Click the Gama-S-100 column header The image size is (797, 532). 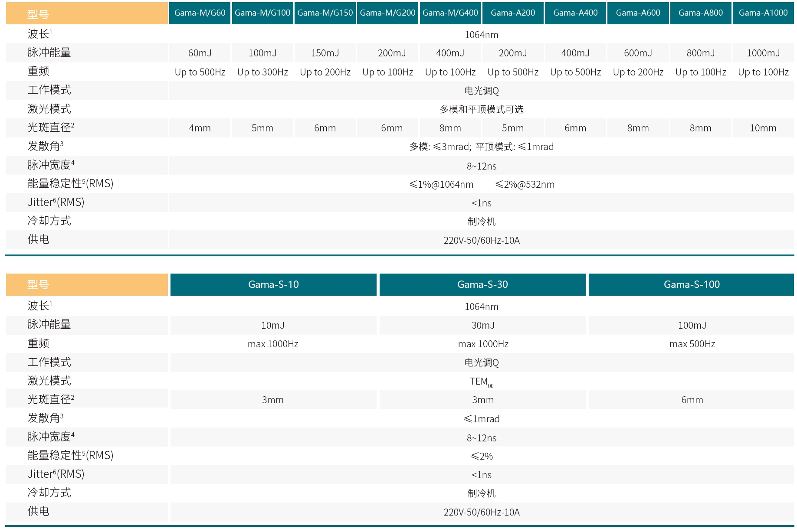click(692, 284)
